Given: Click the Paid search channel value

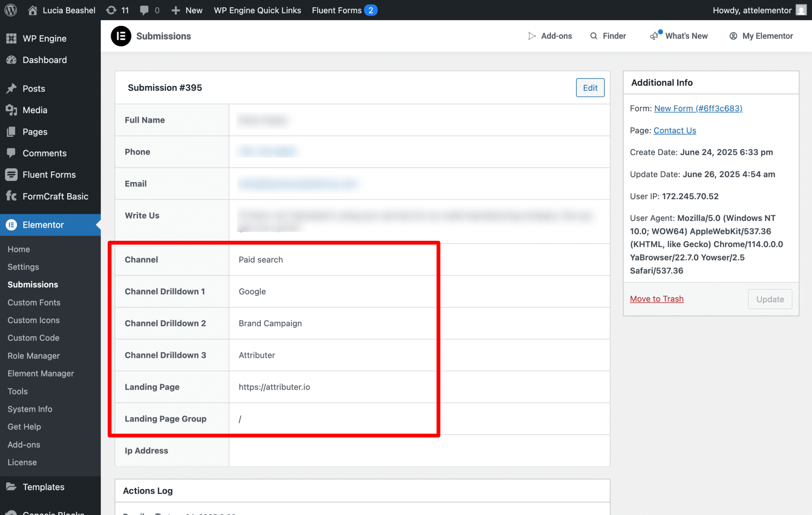Looking at the screenshot, I should coord(260,259).
